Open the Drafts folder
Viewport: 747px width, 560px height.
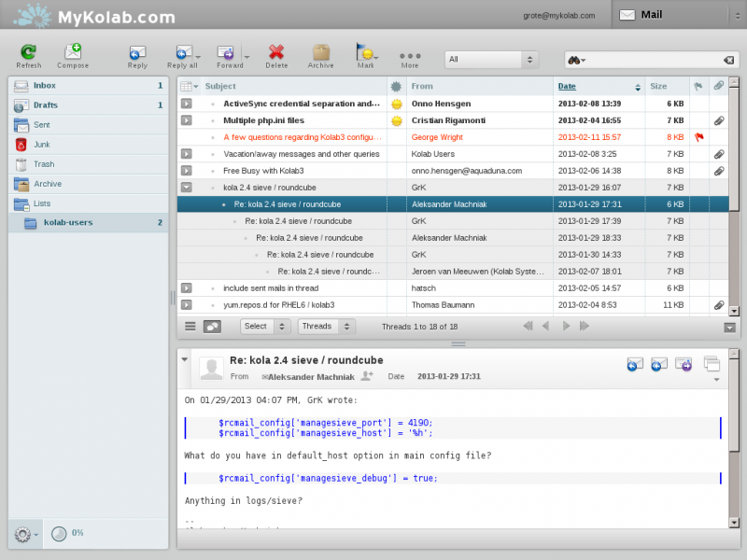(89, 105)
